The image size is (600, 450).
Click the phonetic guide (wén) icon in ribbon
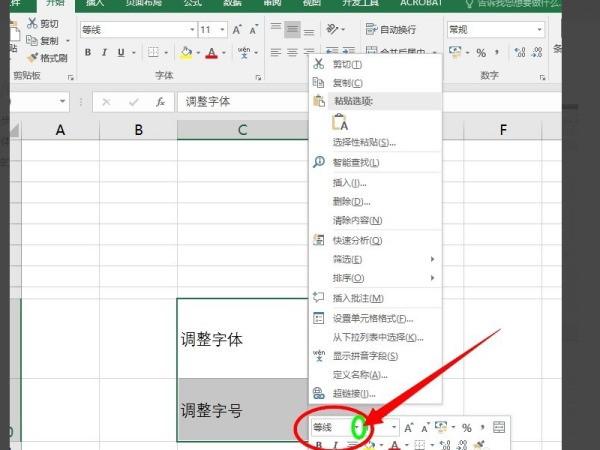coord(244,52)
